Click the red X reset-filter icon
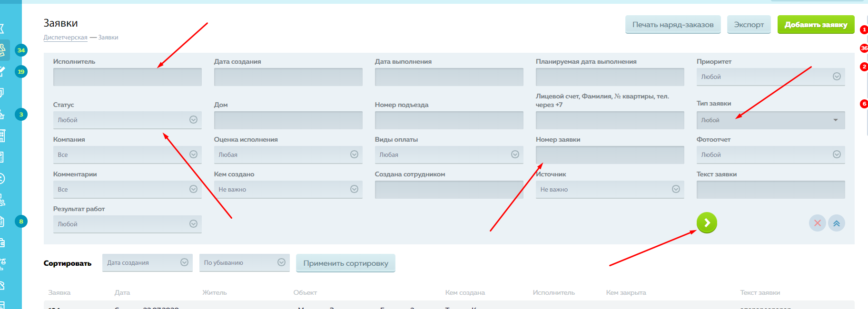The height and width of the screenshot is (309, 868). (817, 223)
